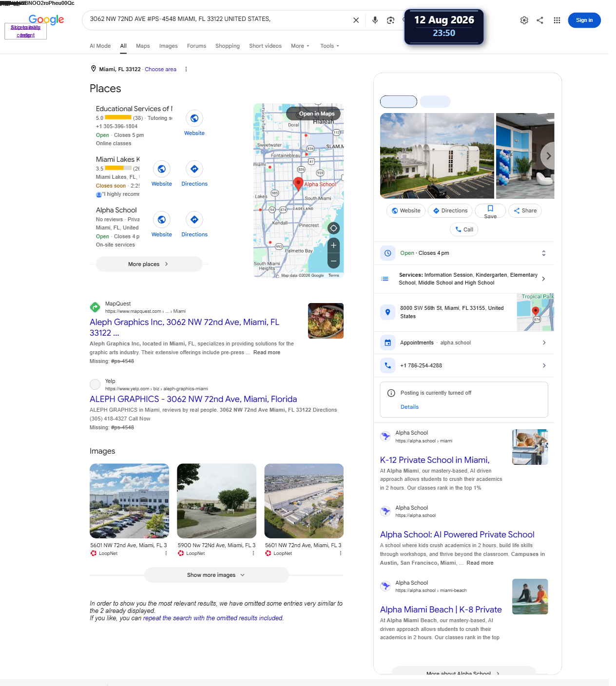Open options for 5900 Nw 72Nd image
The width and height of the screenshot is (616, 686).
click(253, 553)
